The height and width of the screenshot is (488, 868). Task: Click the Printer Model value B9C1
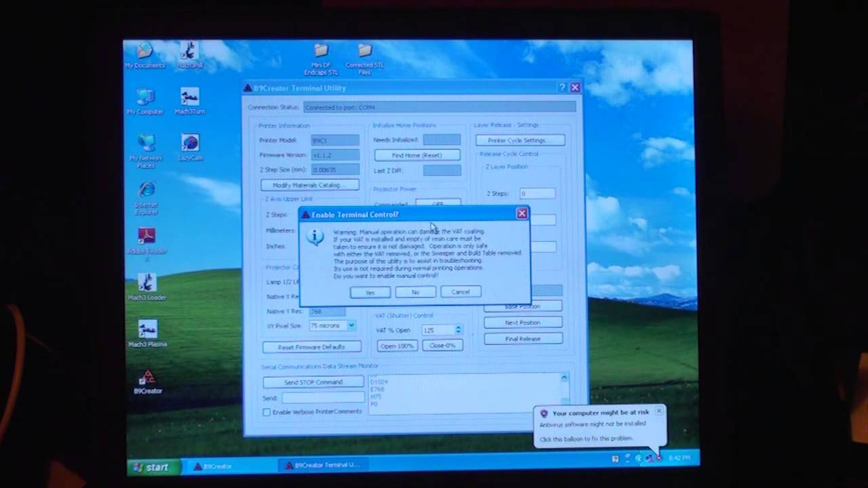click(x=335, y=140)
